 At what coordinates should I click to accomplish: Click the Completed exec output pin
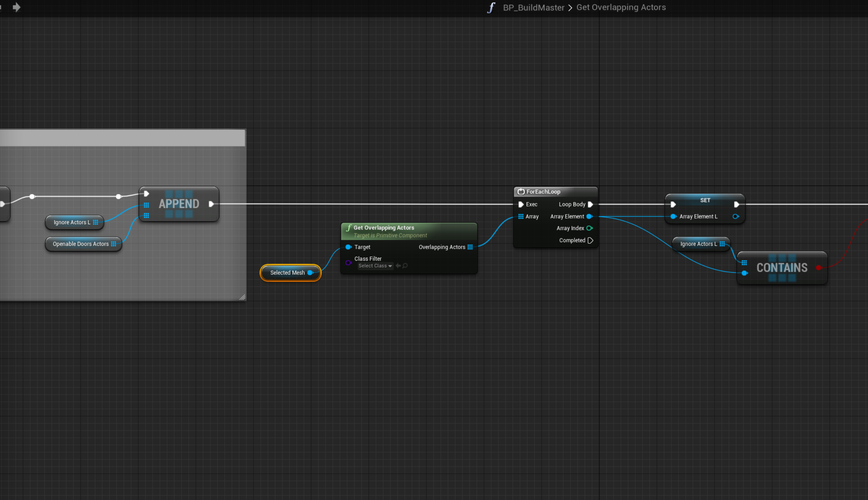click(x=590, y=240)
